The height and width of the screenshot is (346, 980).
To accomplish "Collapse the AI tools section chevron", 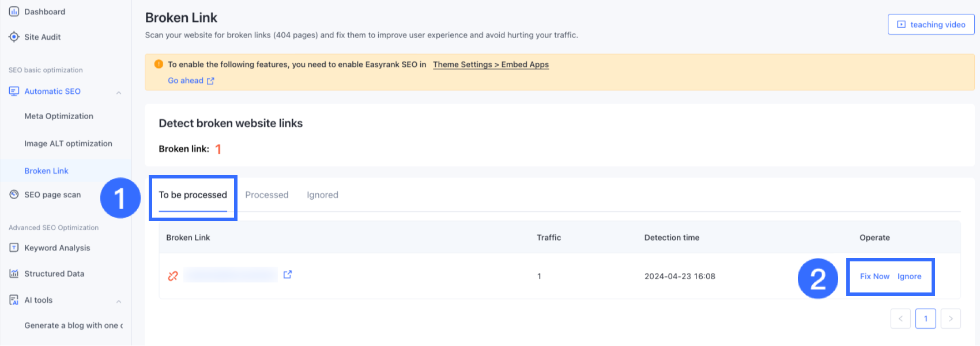I will [119, 301].
